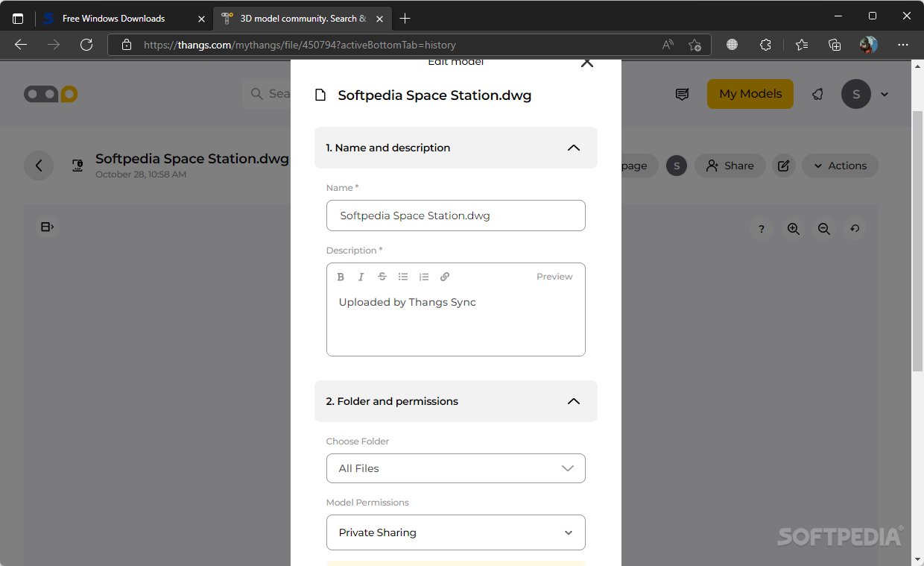The width and height of the screenshot is (924, 566).
Task: Zoom out on the model viewer
Action: pos(824,229)
